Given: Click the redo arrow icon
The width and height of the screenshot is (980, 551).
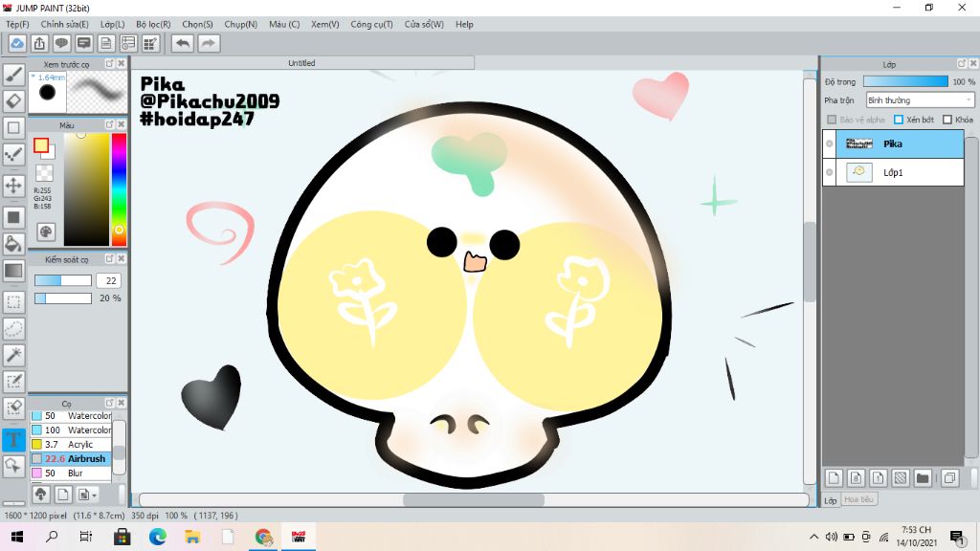Looking at the screenshot, I should [209, 43].
